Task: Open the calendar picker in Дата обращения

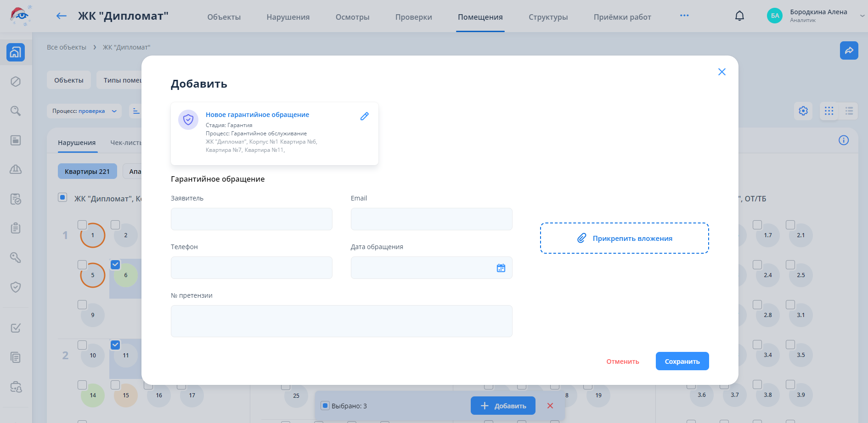Action: click(501, 268)
